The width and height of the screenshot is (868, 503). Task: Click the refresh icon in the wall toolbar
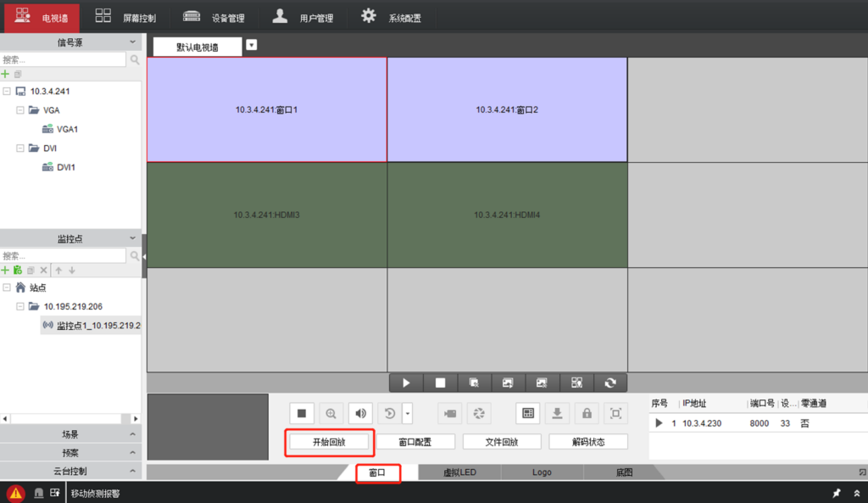[610, 383]
